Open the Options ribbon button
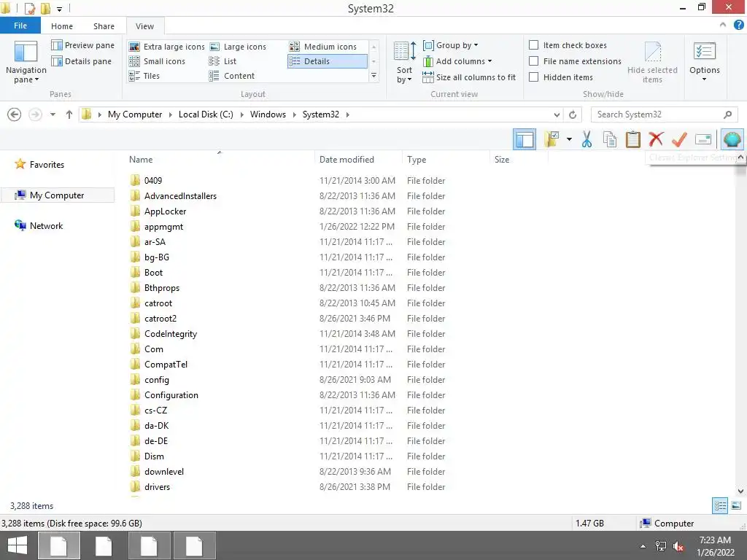Image resolution: width=747 pixels, height=560 pixels. (705, 62)
